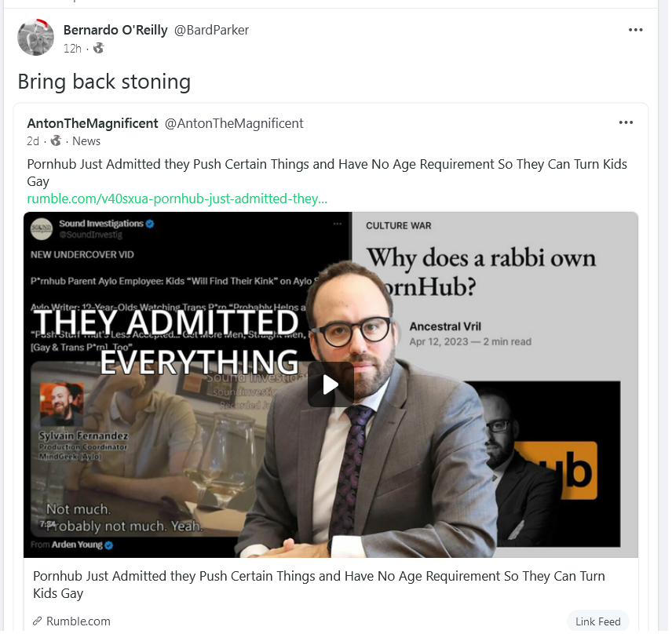Click the globe icon beside 2d
Image resolution: width=672 pixels, height=634 pixels.
57,141
